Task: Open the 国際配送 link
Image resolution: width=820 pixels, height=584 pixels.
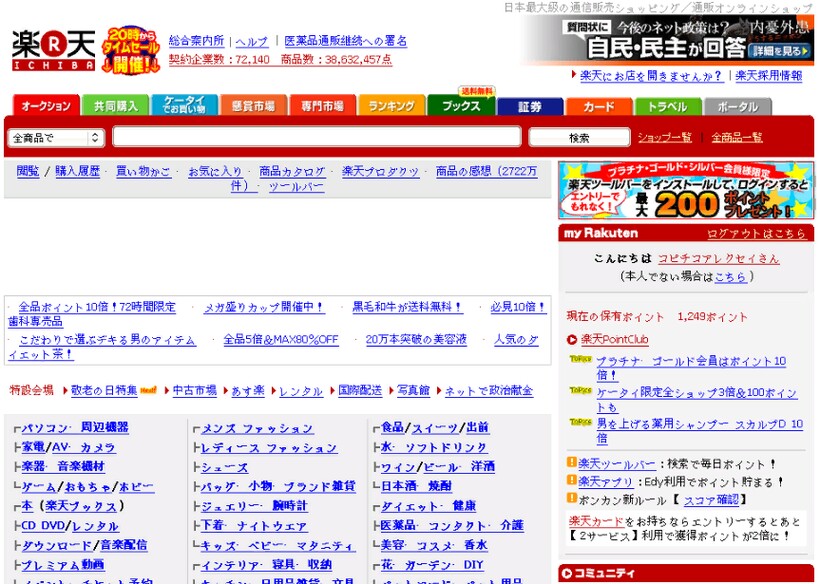Action: pos(360,390)
